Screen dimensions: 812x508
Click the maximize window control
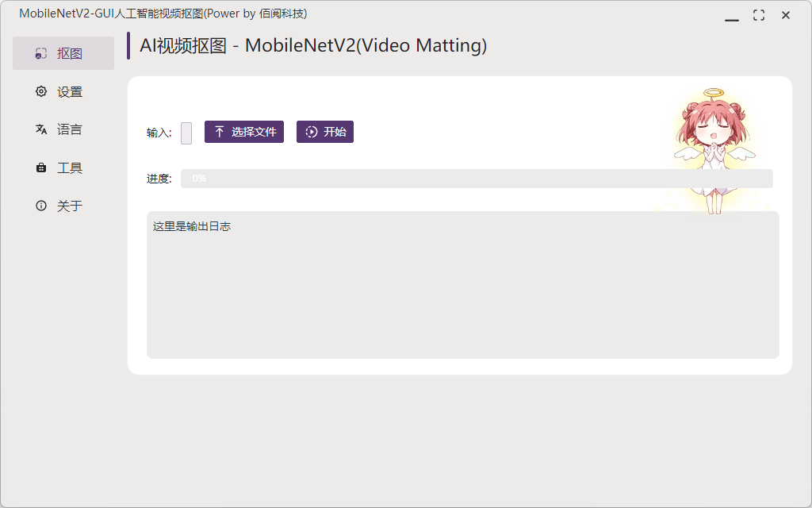tap(758, 14)
